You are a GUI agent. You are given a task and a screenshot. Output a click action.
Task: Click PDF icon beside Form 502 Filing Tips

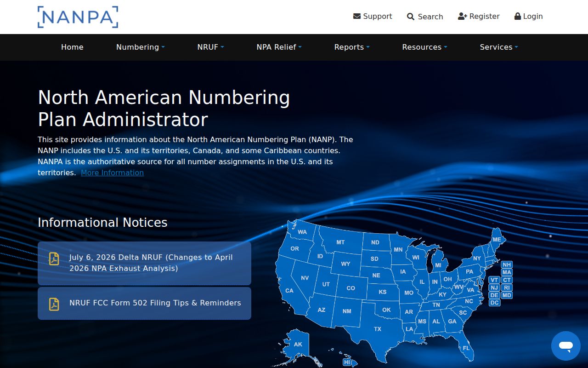pyautogui.click(x=54, y=304)
